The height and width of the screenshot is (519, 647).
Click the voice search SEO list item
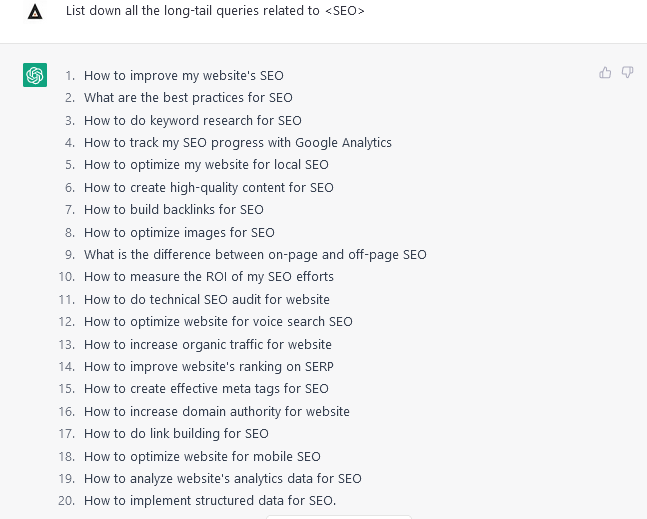point(218,322)
